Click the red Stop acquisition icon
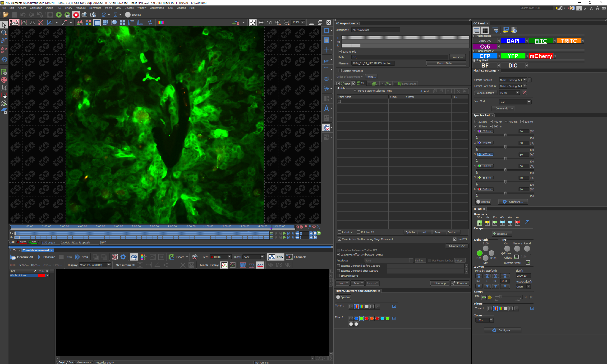Viewport: 607px width, 364px height. click(76, 15)
